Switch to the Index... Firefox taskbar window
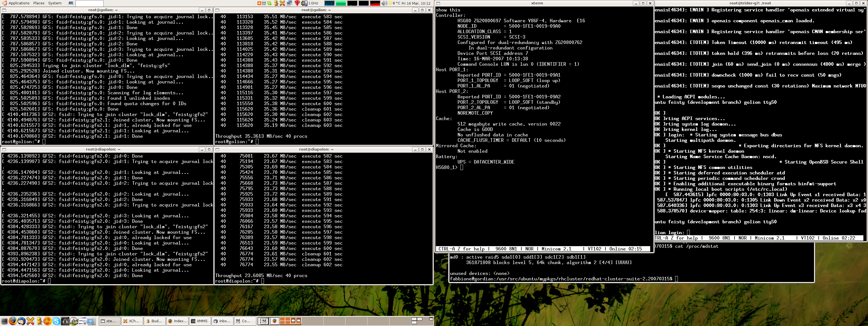 pyautogui.click(x=177, y=321)
